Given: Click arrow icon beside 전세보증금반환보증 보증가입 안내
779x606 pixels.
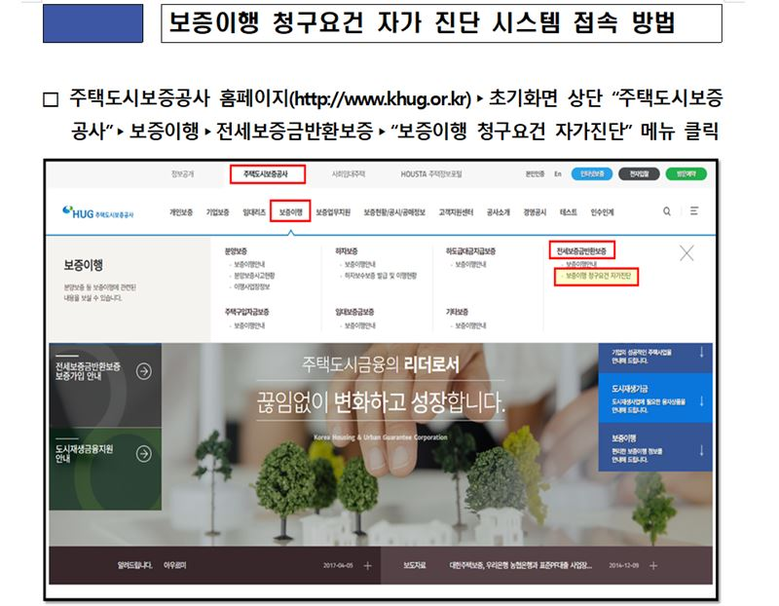Looking at the screenshot, I should [x=144, y=371].
